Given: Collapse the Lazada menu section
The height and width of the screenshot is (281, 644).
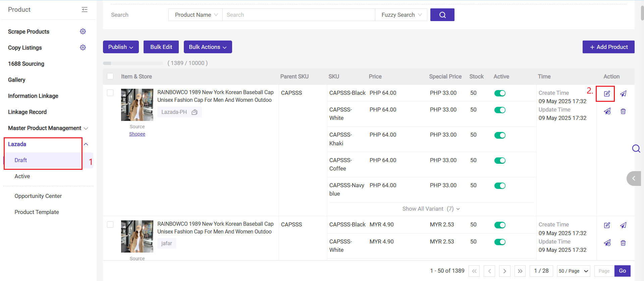Looking at the screenshot, I should (86, 144).
